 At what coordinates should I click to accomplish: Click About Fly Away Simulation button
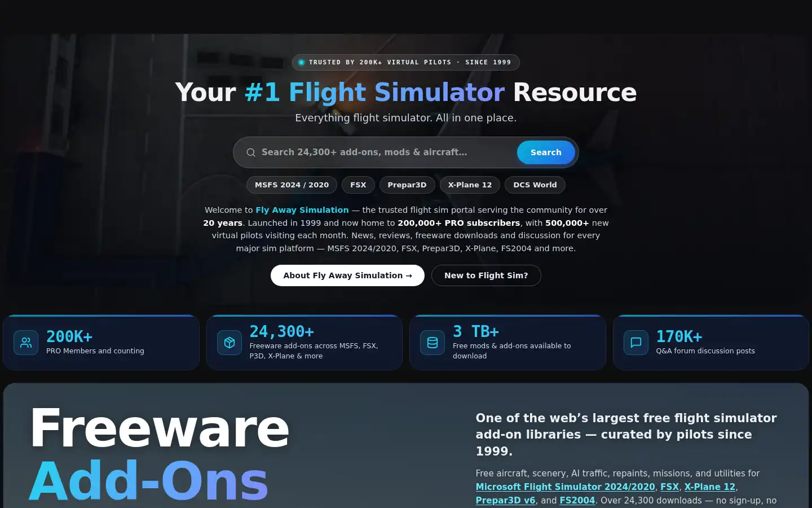coord(347,275)
